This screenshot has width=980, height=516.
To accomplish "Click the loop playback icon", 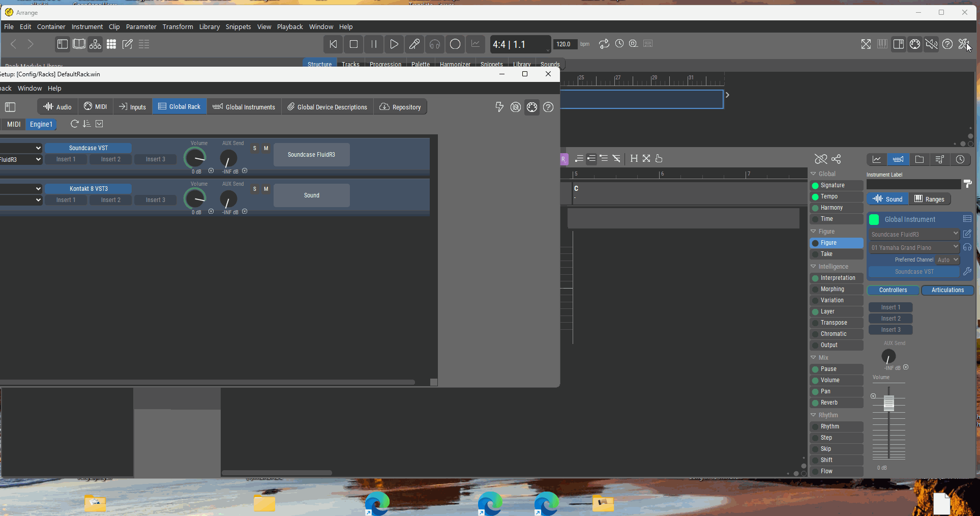I will coord(604,44).
